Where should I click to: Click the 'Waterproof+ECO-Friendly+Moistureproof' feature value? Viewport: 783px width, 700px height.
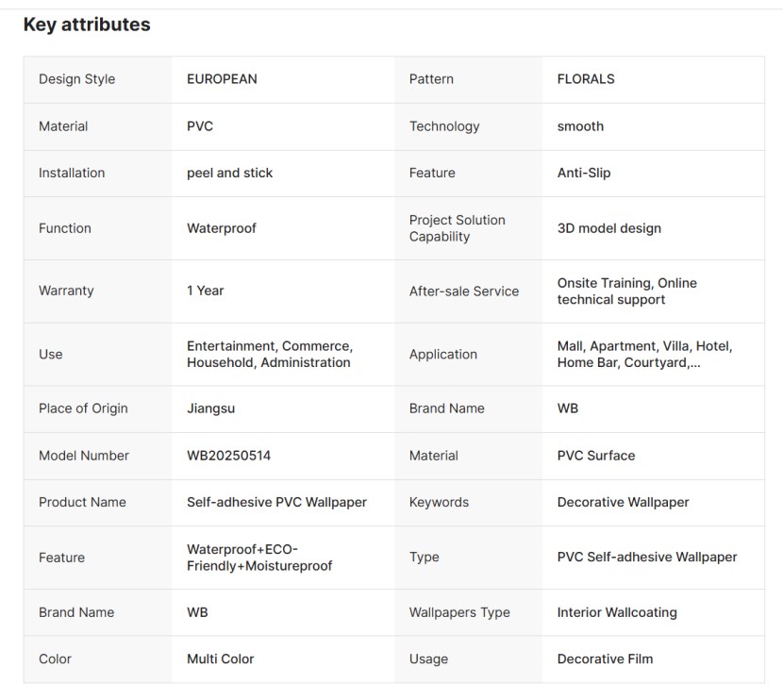[259, 557]
